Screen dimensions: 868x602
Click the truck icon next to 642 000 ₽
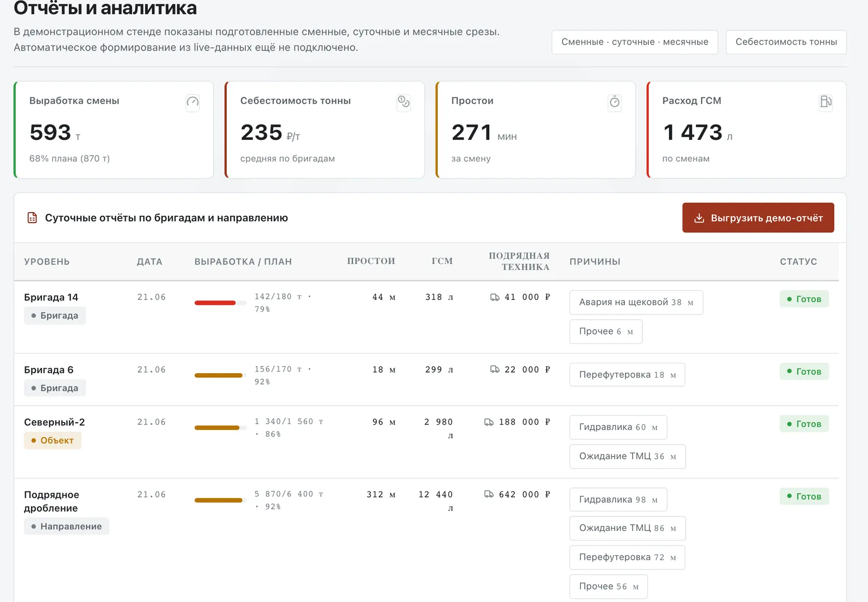489,494
